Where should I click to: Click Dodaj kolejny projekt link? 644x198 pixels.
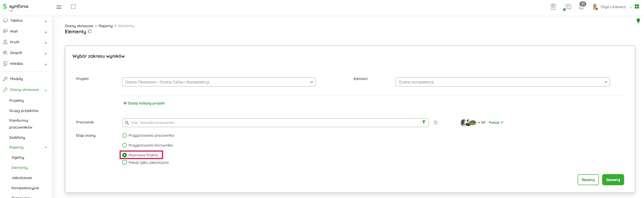pyautogui.click(x=144, y=103)
